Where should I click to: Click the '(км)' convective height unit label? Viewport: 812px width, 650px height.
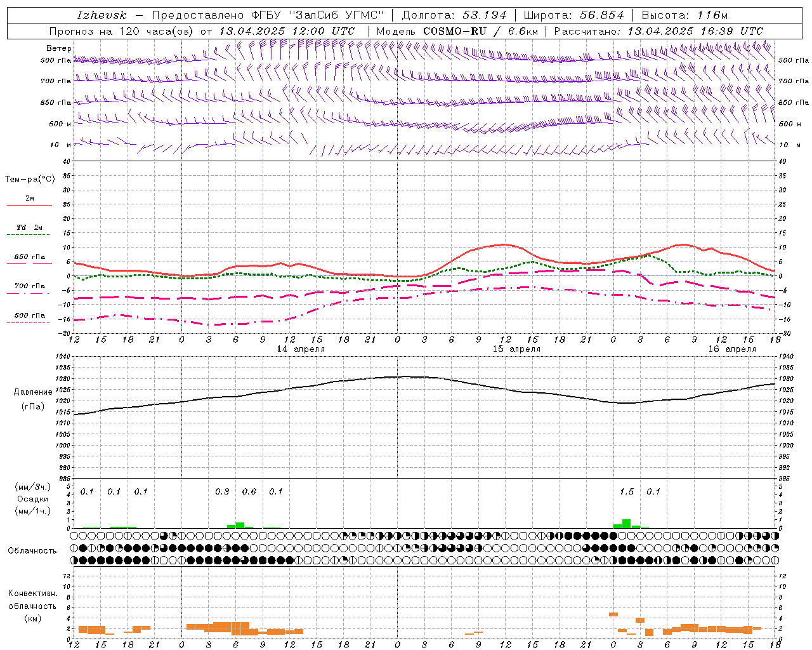point(33,618)
